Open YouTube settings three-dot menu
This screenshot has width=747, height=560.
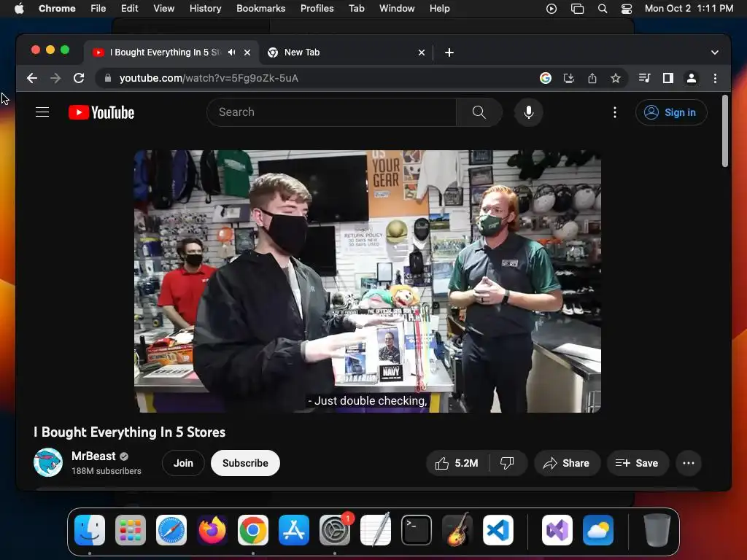click(614, 112)
